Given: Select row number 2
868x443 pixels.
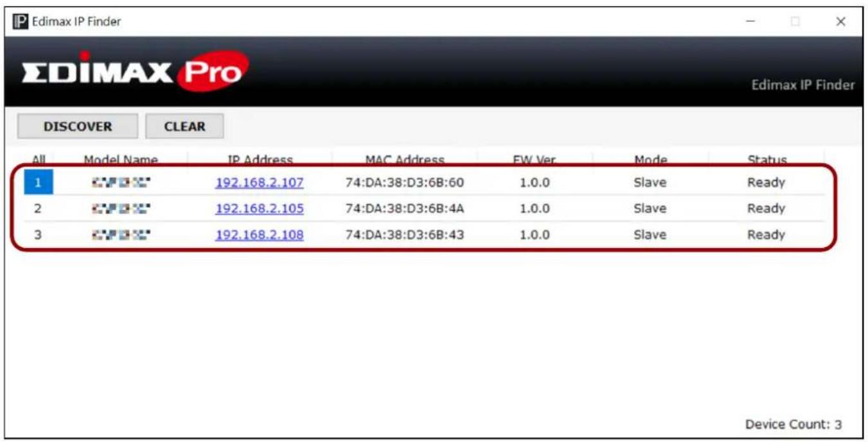Looking at the screenshot, I should pos(37,209).
